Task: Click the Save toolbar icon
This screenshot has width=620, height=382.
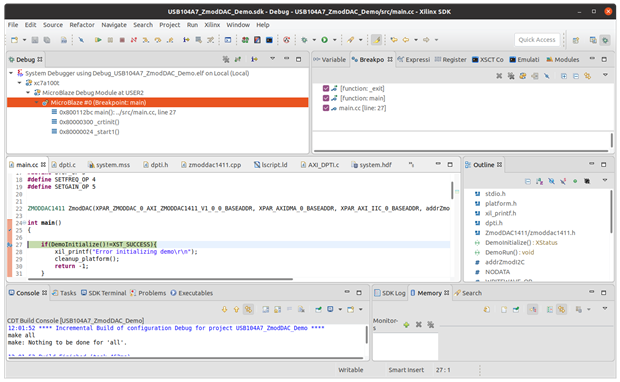Action: (35, 40)
